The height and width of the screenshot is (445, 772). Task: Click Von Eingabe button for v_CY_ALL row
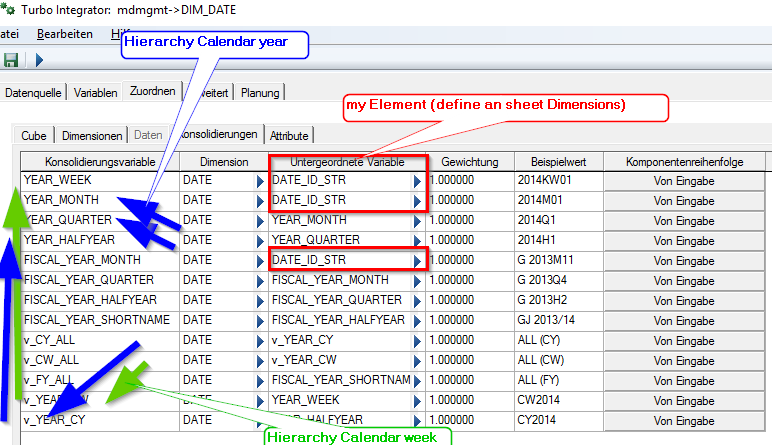(683, 340)
